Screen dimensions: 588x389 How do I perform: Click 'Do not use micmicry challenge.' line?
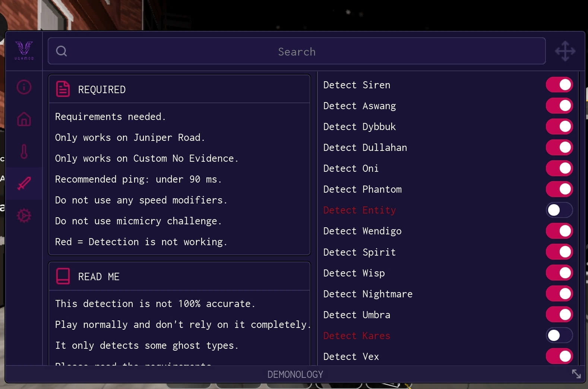(138, 221)
